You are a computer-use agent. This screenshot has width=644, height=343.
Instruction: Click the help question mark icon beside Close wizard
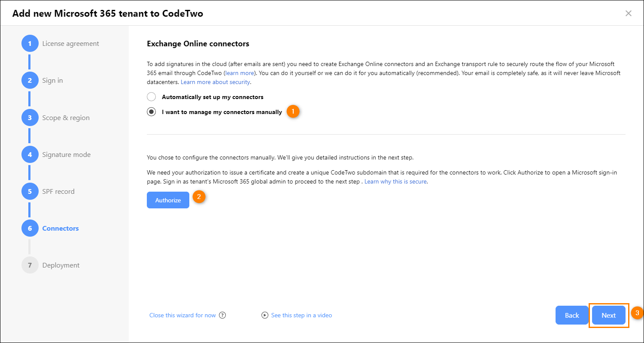[222, 315]
